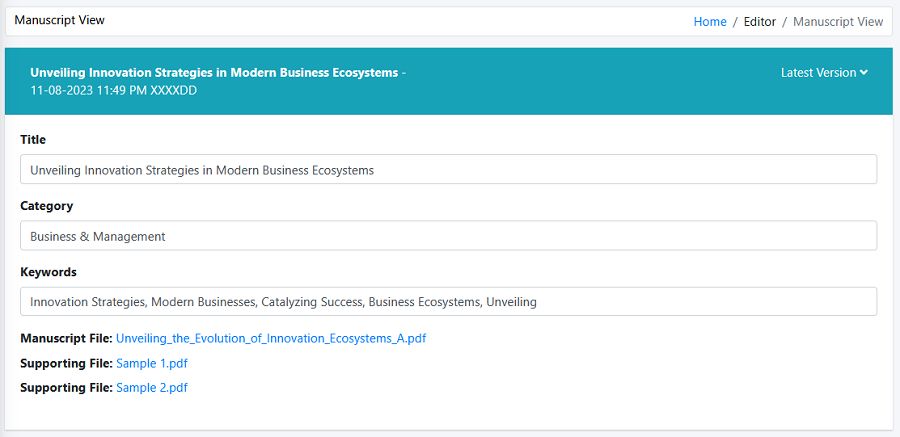The width and height of the screenshot is (900, 437).
Task: Open the Sample 2.pdf supporting file
Action: pyautogui.click(x=152, y=388)
